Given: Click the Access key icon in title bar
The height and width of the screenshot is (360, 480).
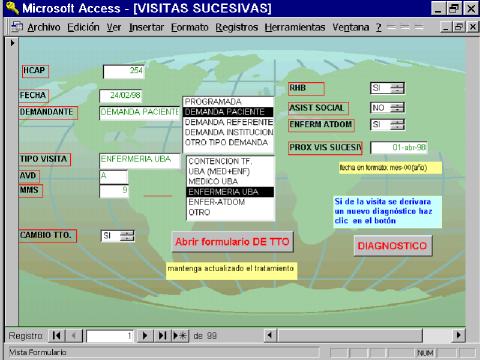Looking at the screenshot, I should (x=12, y=8).
